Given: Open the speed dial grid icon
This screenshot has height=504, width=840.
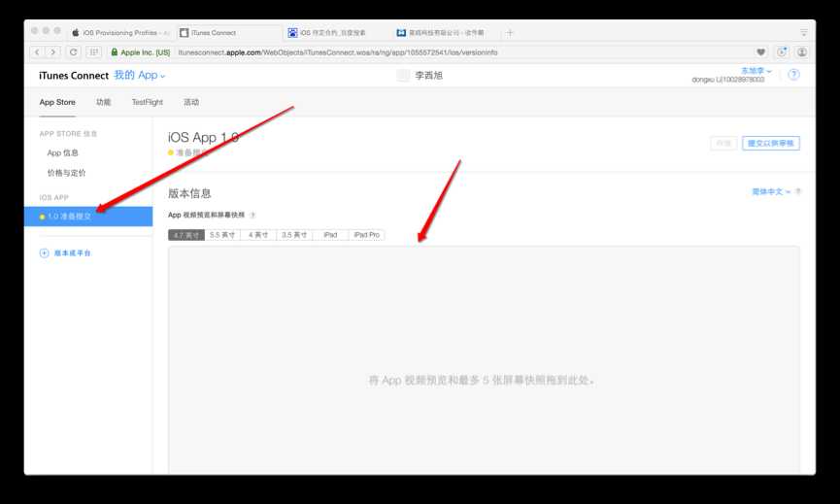Looking at the screenshot, I should [x=94, y=51].
